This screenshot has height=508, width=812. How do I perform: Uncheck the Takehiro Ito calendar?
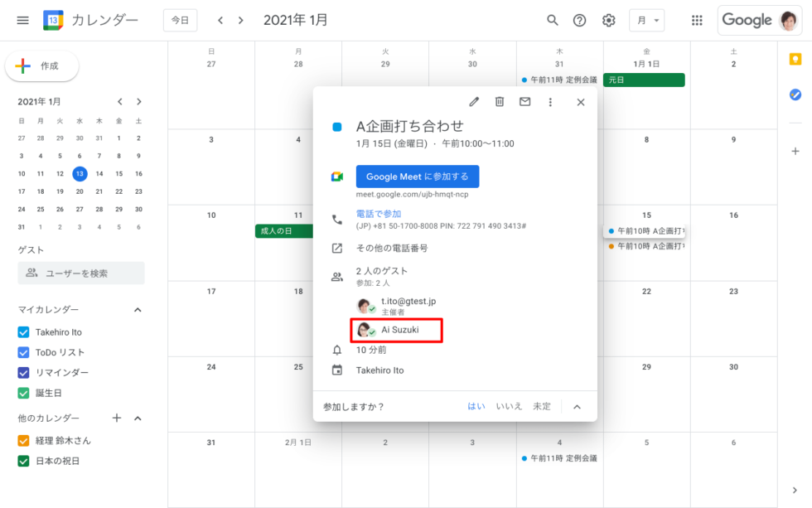pos(24,332)
